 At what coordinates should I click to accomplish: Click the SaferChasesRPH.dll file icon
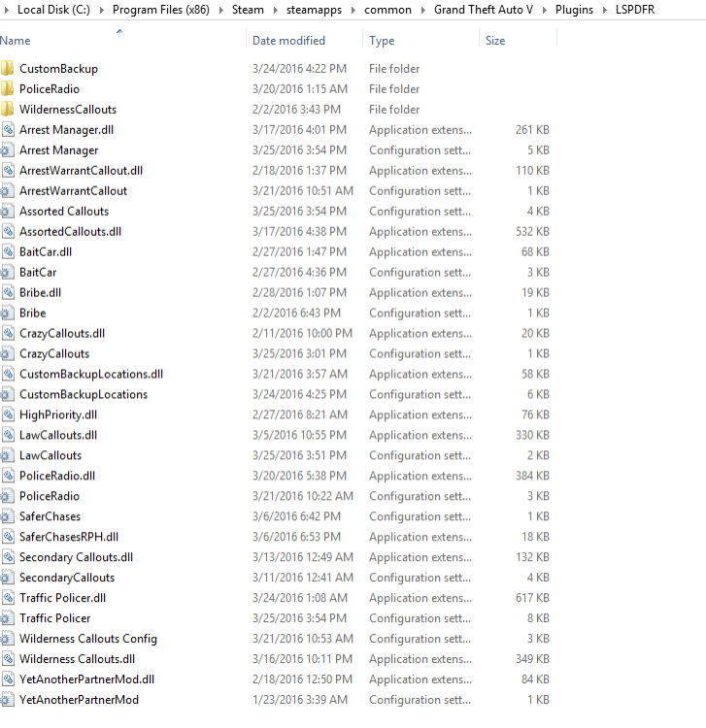[8, 537]
